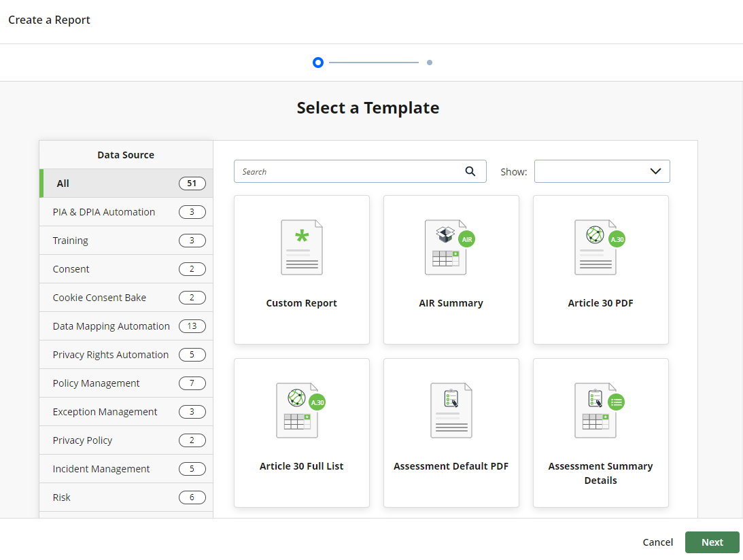Click the green AIR badge on AIR Summary
The height and width of the screenshot is (560, 743).
(x=466, y=239)
